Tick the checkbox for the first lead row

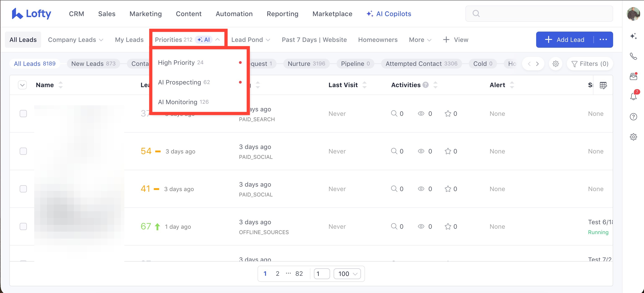(23, 114)
